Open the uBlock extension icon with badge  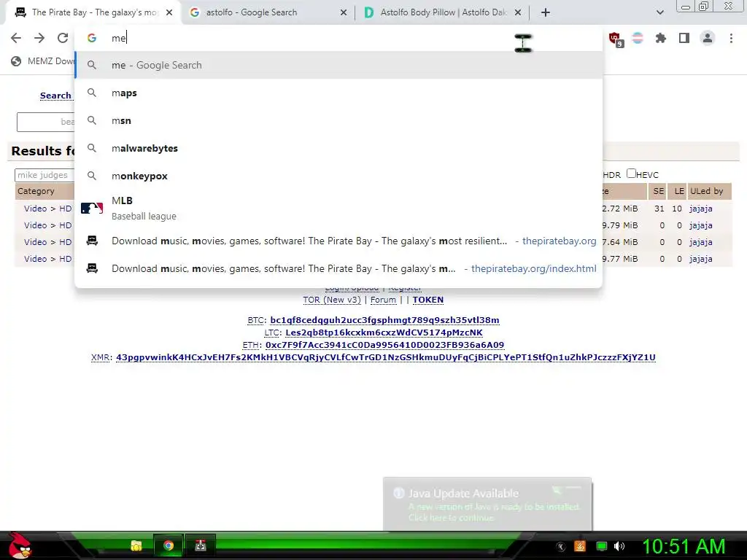616,39
